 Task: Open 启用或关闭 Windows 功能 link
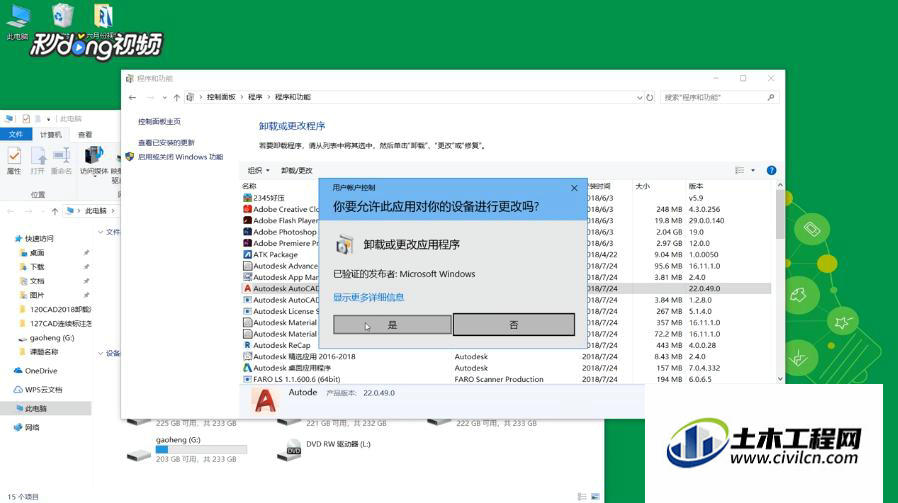[180, 156]
